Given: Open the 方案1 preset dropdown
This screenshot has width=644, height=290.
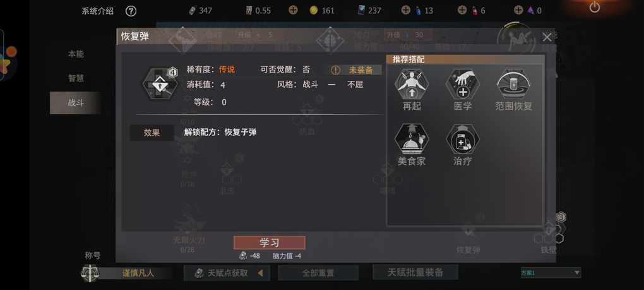Looking at the screenshot, I should coord(551,273).
